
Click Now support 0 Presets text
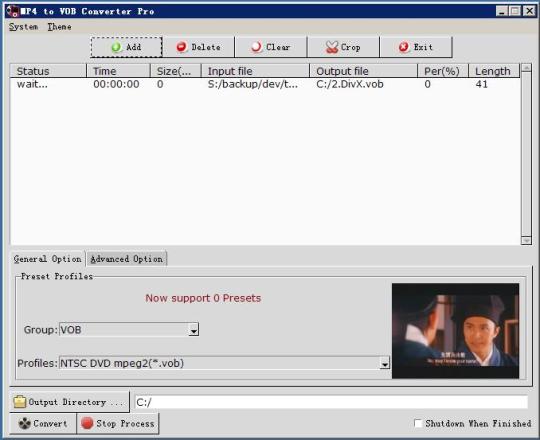point(203,298)
